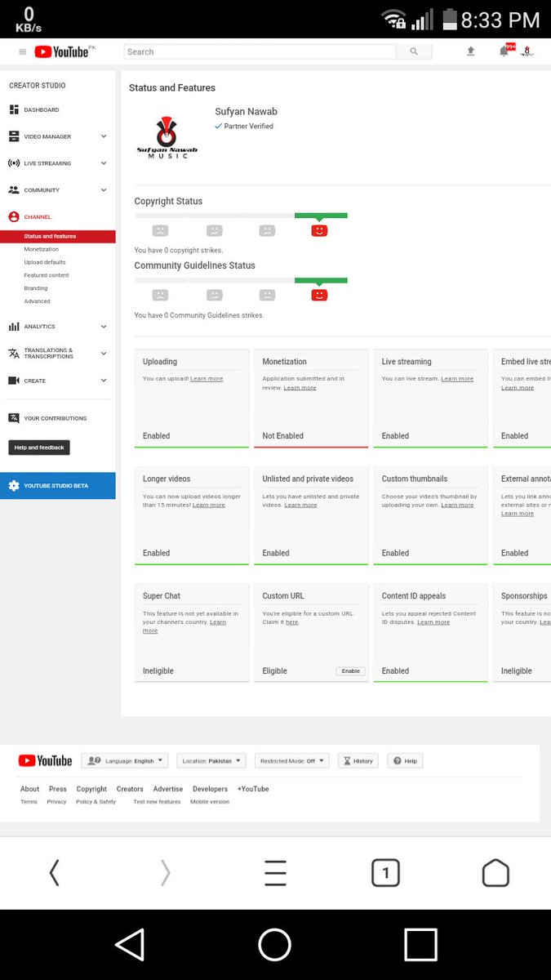
Task: Click the Your Contributions icon
Action: click(x=14, y=418)
